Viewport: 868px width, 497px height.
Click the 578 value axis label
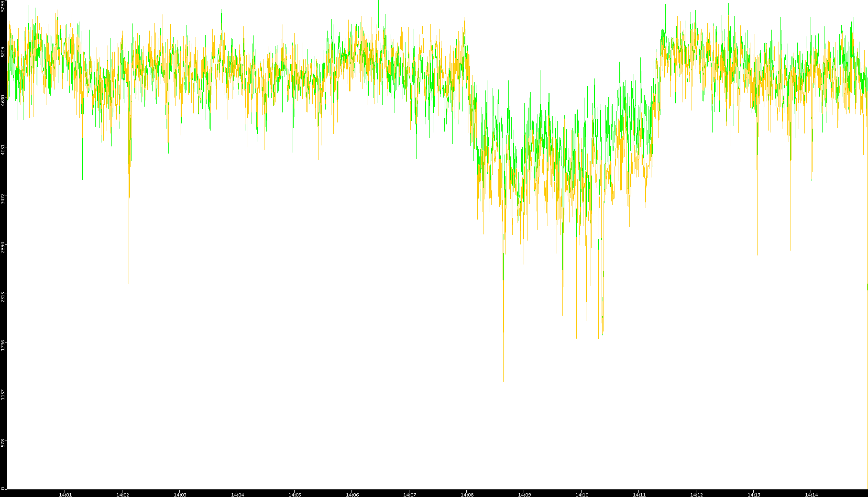[3, 443]
